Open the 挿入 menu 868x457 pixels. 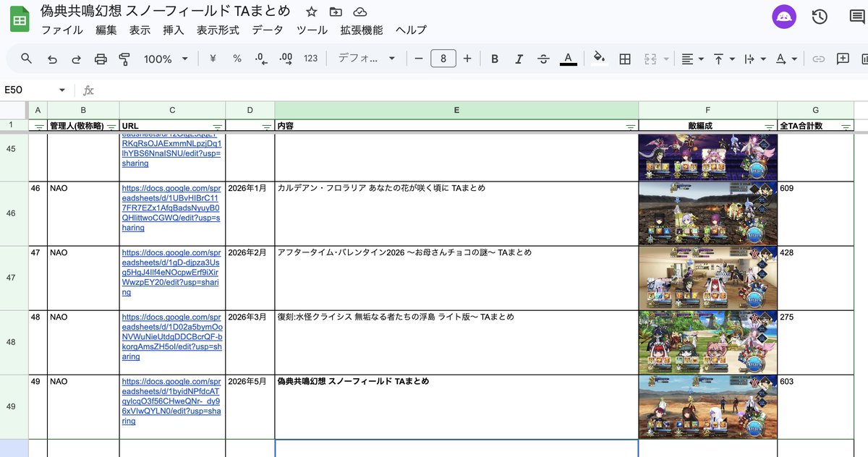click(174, 30)
